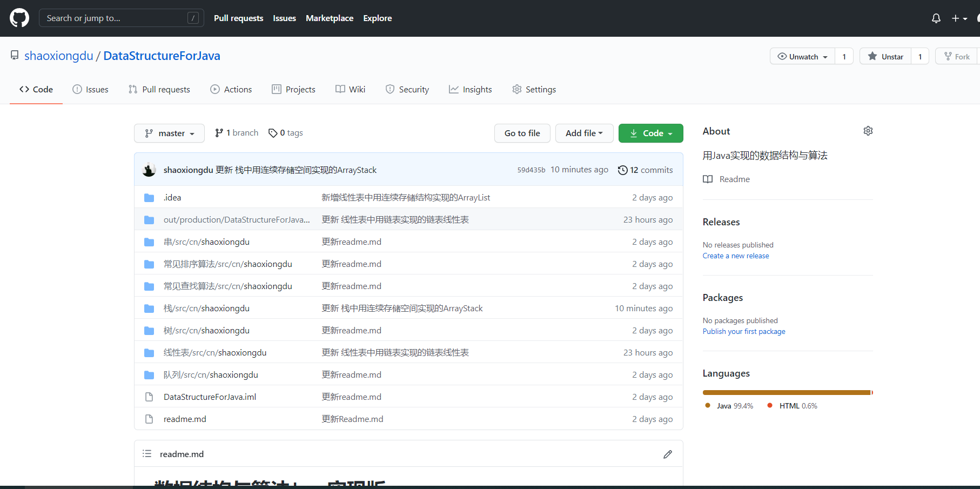The image size is (980, 489).
Task: Open the Actions tab
Action: pos(231,89)
